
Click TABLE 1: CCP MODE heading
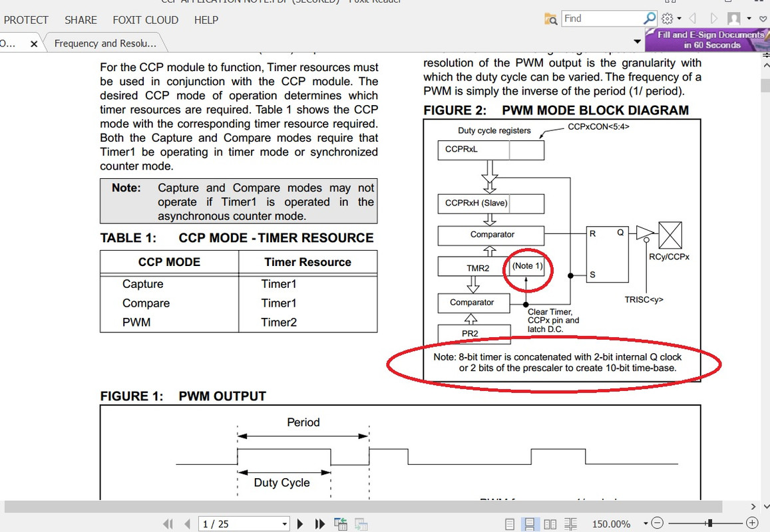coord(237,238)
